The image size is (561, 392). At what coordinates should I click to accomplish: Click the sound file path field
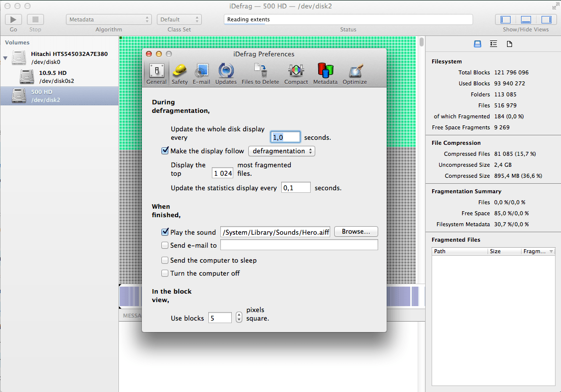pos(275,232)
